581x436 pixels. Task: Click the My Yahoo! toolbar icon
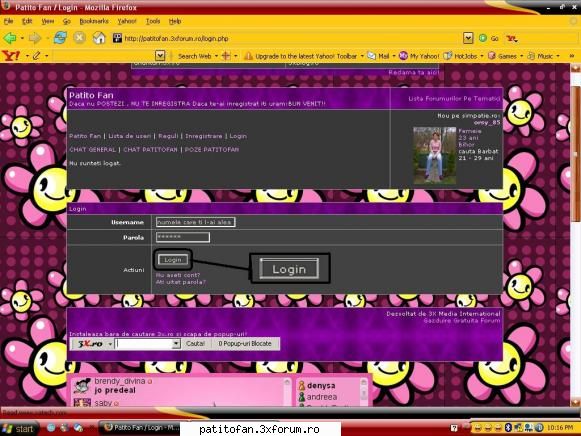click(x=419, y=56)
